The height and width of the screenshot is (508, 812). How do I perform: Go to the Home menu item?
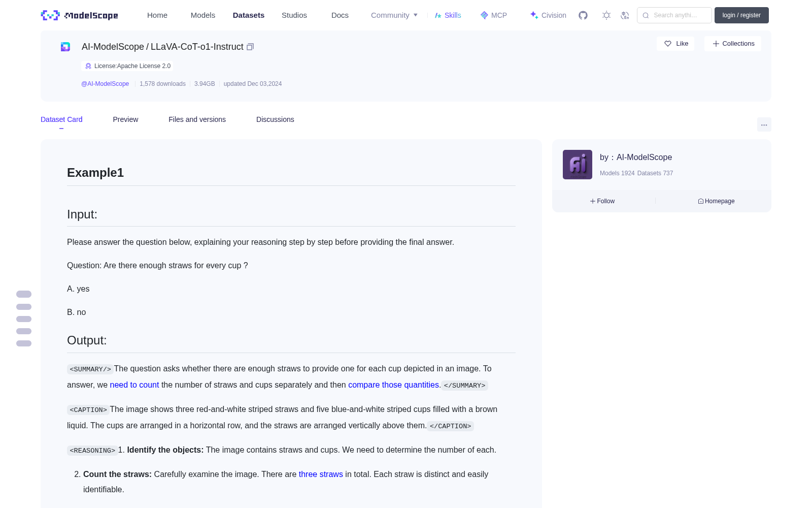(157, 15)
